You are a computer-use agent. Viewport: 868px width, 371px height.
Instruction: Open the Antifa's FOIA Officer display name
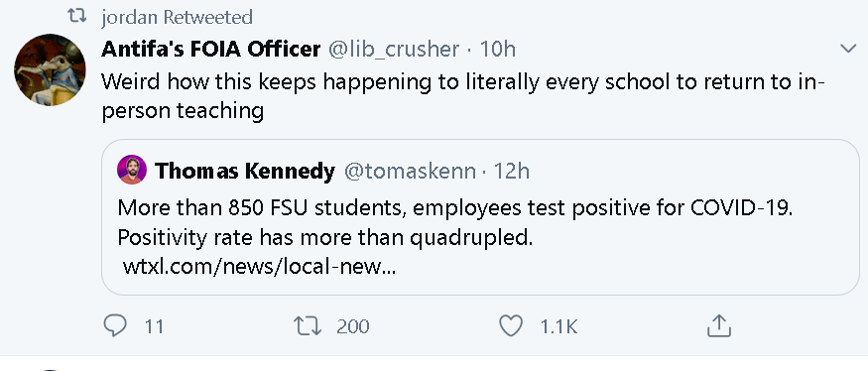tap(211, 50)
